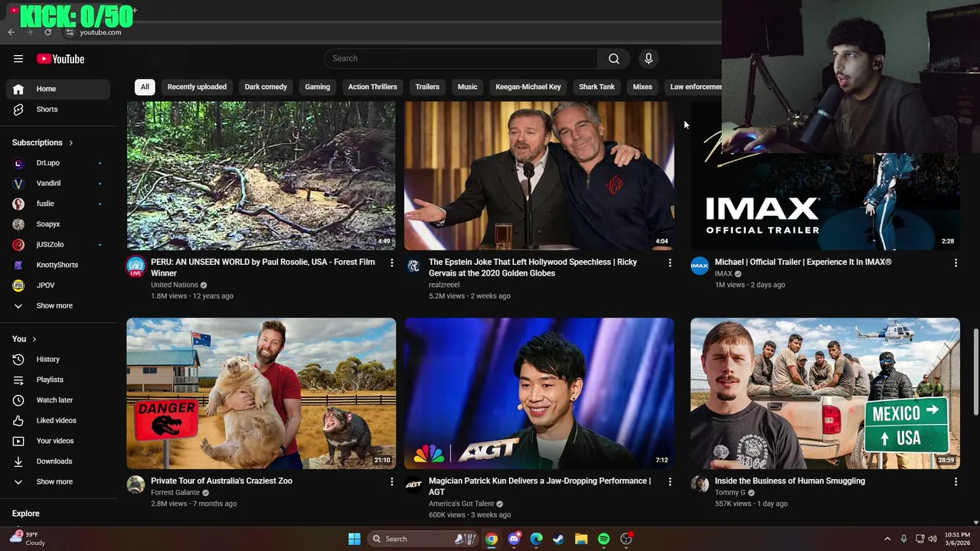Open Spotify from the taskbar
The height and width of the screenshot is (551, 980).
(x=603, y=539)
